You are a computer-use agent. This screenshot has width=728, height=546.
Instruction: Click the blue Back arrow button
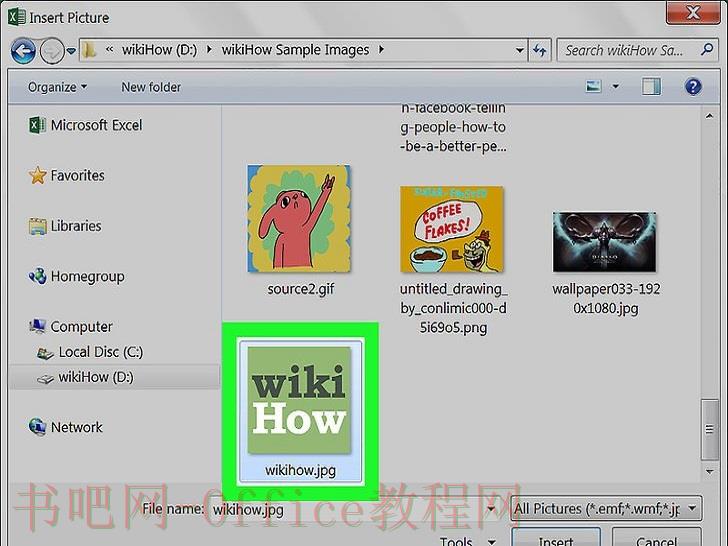(x=23, y=51)
